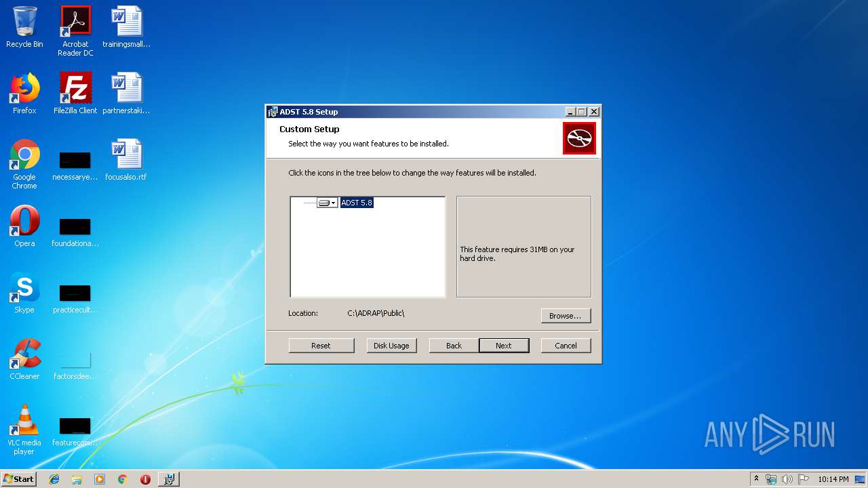Screen dimensions: 868x488
Task: Click the Reset button
Action: pyautogui.click(x=321, y=346)
